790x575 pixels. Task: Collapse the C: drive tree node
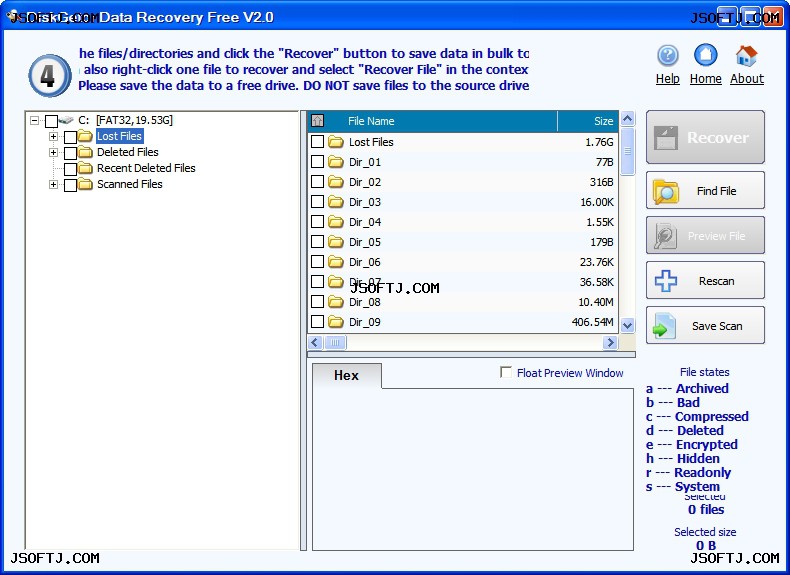34,120
